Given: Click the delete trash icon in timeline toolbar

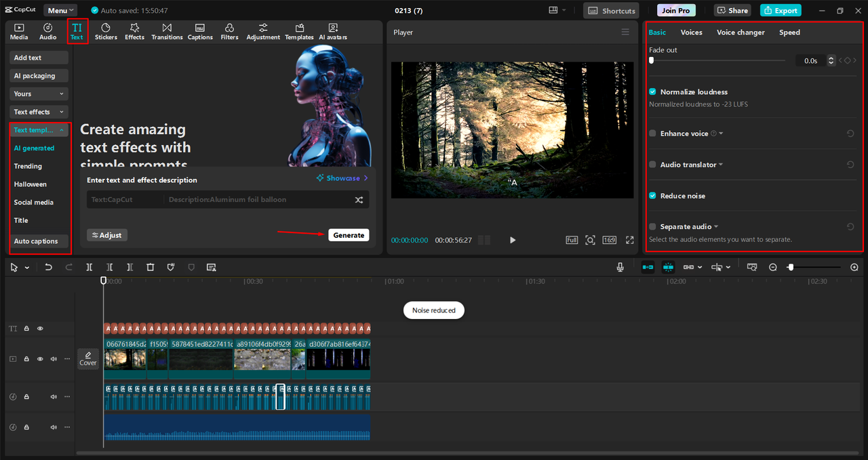Looking at the screenshot, I should [151, 268].
